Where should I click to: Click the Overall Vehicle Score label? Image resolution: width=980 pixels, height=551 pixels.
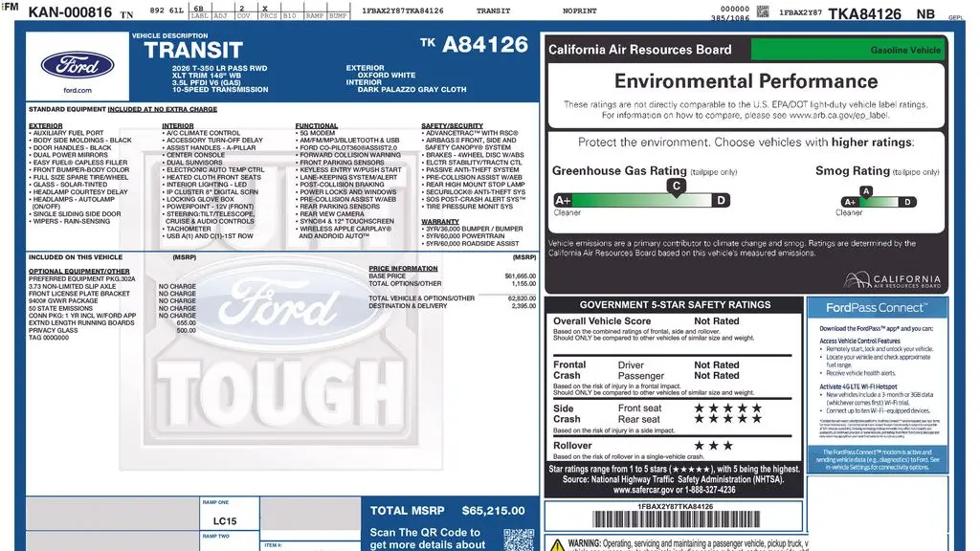602,321
